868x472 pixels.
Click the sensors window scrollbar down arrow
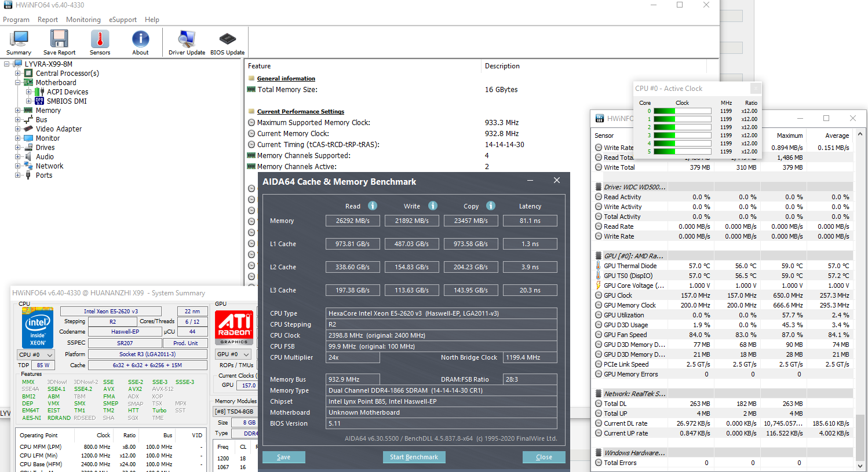(860, 466)
